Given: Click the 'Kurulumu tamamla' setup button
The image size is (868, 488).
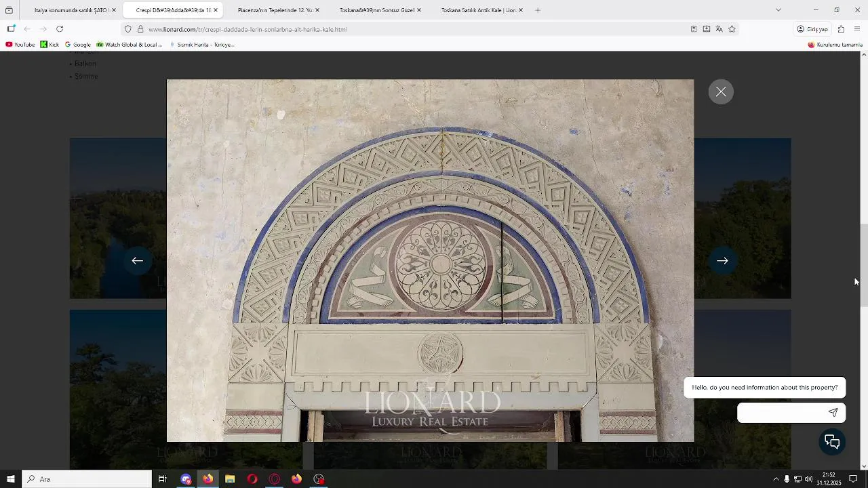Looking at the screenshot, I should click(835, 45).
